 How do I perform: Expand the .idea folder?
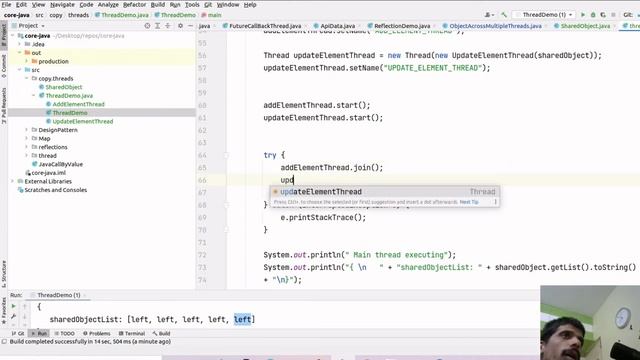(20, 44)
